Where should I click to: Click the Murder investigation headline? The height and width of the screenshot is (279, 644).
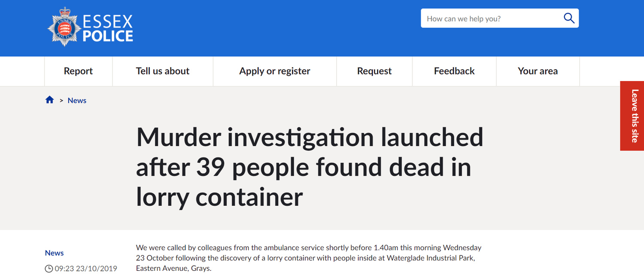pos(310,167)
